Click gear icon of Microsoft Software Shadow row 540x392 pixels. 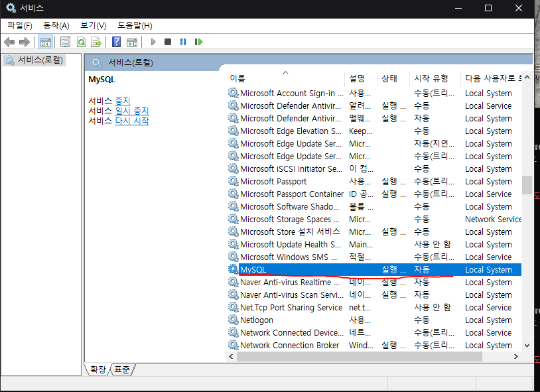point(233,206)
